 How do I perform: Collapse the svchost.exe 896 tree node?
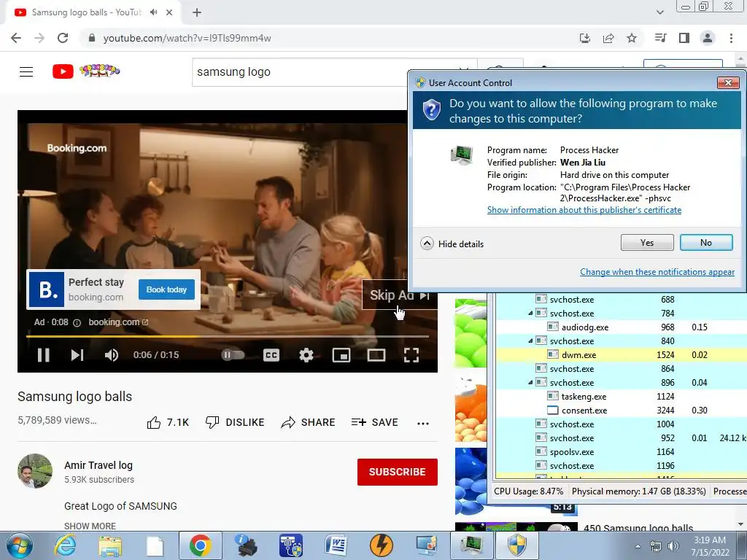530,382
